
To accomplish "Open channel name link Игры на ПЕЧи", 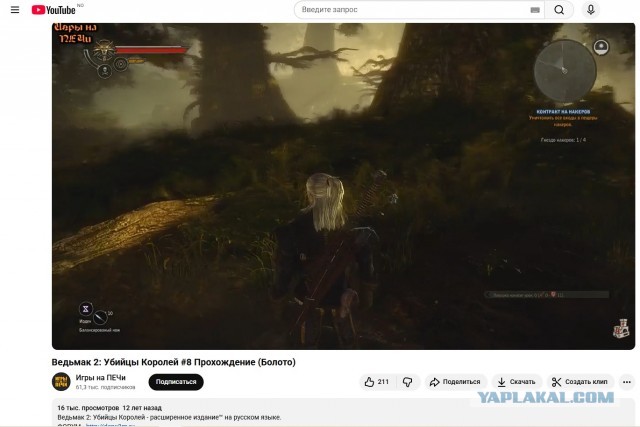I will tap(100, 378).
